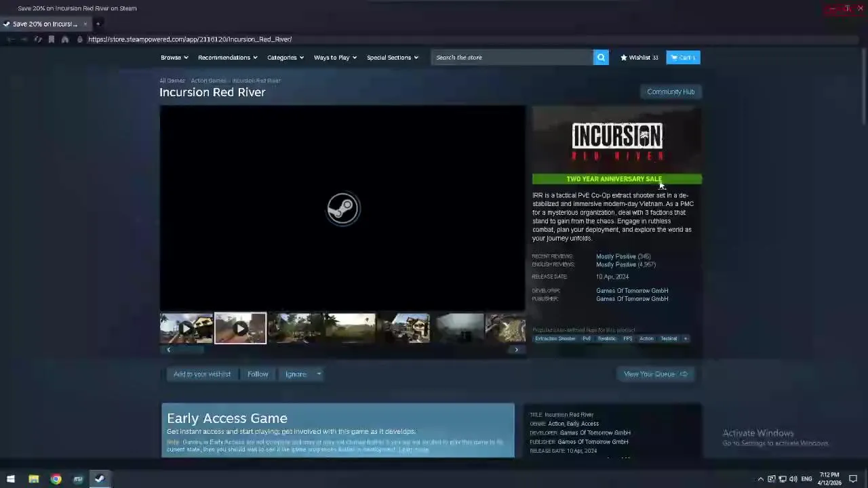Open recent reviews Mostly Positive (345)
Image resolution: width=868 pixels, height=488 pixels.
623,256
